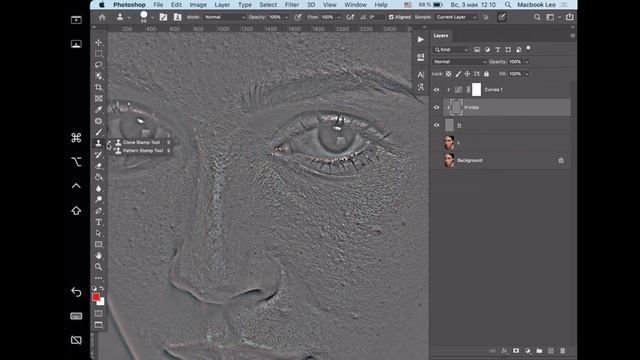Select the Spot Healing Brush tool
This screenshot has width=640, height=360.
pyautogui.click(x=98, y=121)
